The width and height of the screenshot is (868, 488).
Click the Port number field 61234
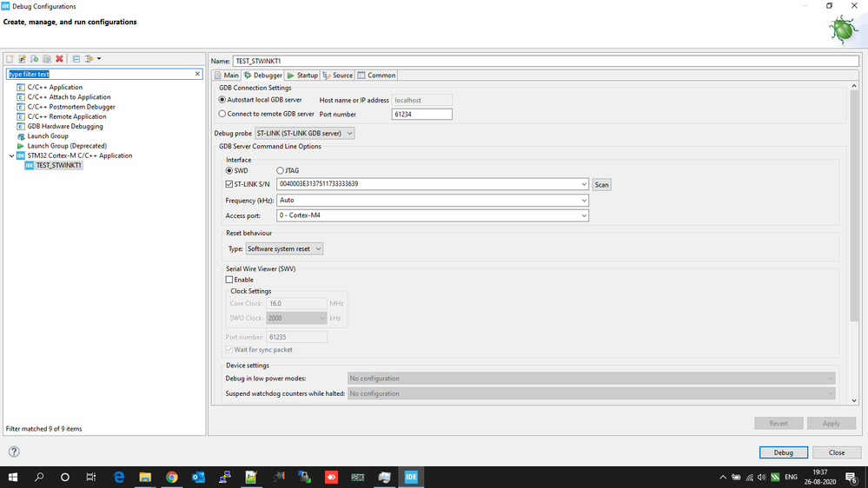pyautogui.click(x=421, y=114)
